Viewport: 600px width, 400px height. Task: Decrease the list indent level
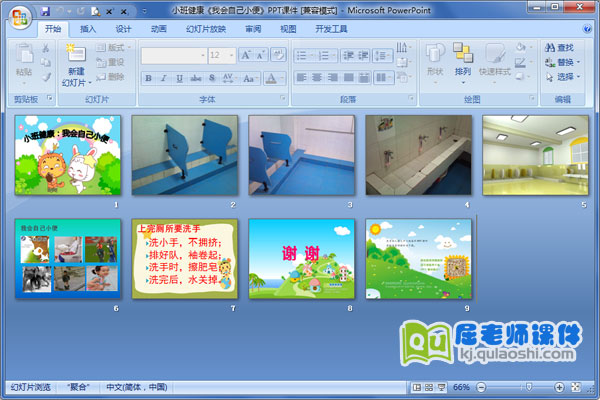pyautogui.click(x=348, y=56)
